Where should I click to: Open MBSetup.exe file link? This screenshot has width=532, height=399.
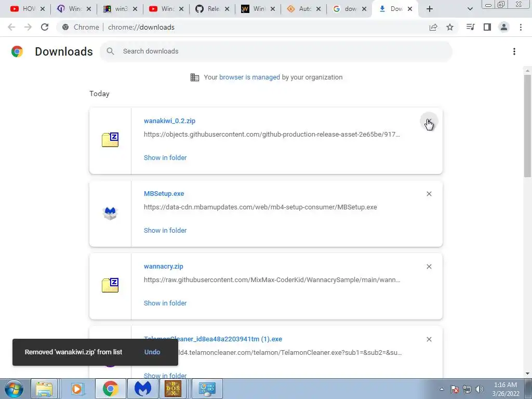pyautogui.click(x=164, y=193)
